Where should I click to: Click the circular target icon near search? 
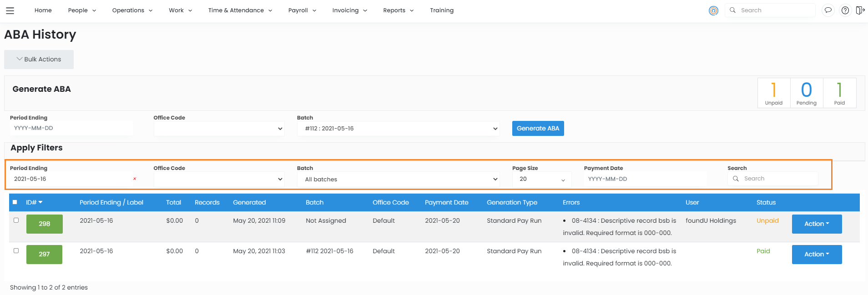point(713,10)
